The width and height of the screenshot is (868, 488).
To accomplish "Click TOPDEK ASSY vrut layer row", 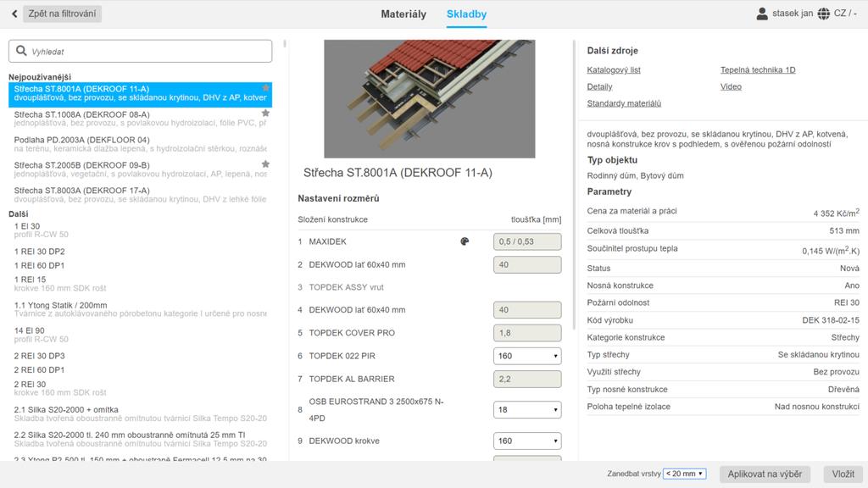I will click(430, 287).
